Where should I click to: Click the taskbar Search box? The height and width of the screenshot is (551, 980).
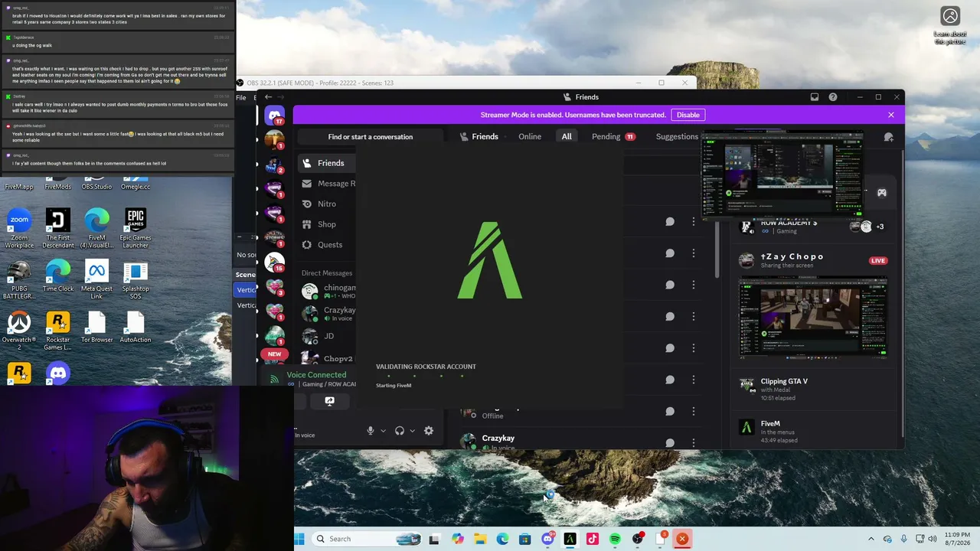point(366,539)
